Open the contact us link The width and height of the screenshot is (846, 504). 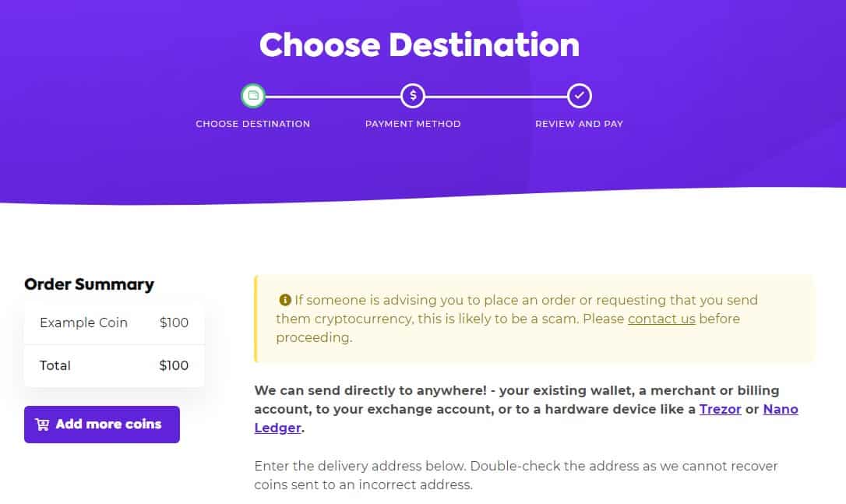[x=661, y=318]
